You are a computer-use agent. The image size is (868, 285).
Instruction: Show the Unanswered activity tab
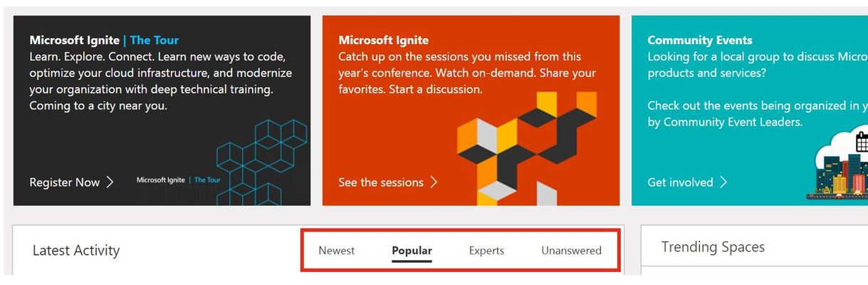(571, 250)
